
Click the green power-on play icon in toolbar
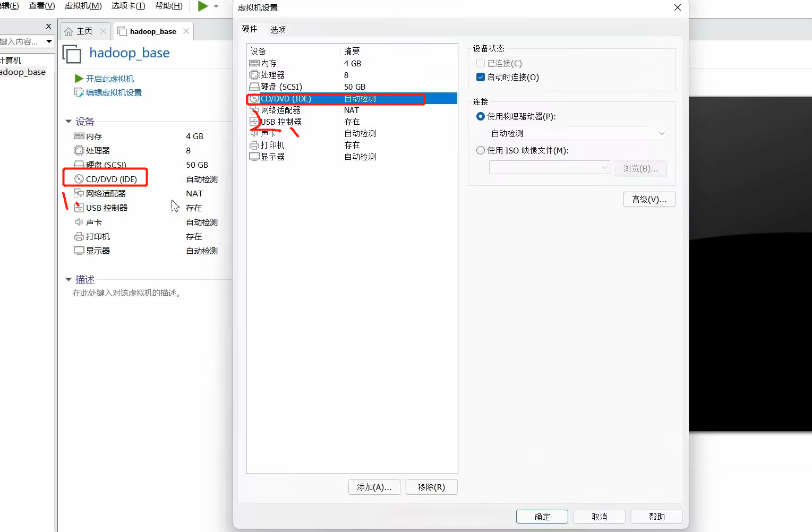[x=203, y=6]
